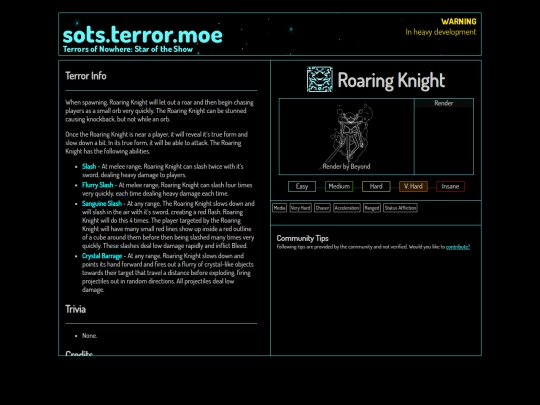The height and width of the screenshot is (405, 540).
Task: Click the Roaring Knight render image
Action: tap(346, 136)
